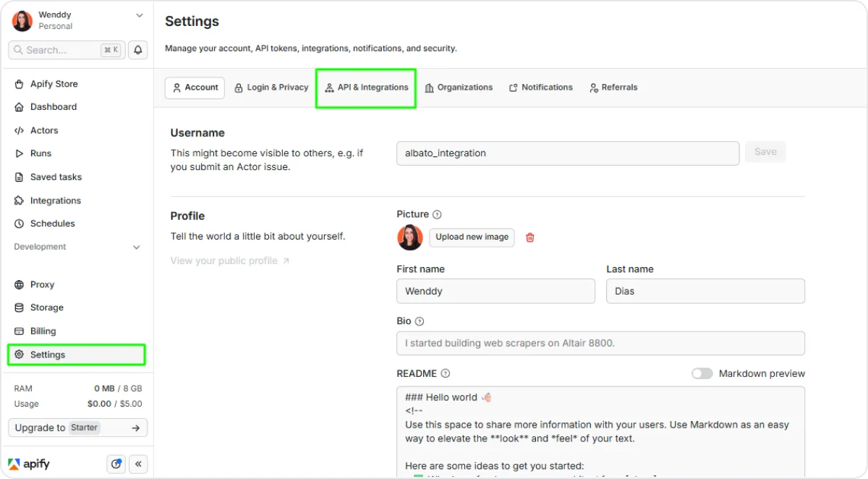Click Upload new image button
The height and width of the screenshot is (479, 868).
click(x=472, y=237)
